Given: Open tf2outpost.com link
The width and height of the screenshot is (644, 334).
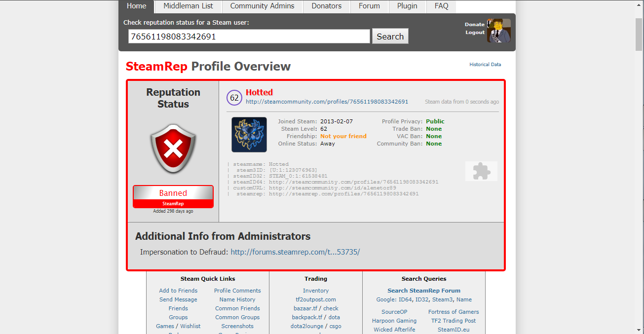Looking at the screenshot, I should (x=316, y=299).
